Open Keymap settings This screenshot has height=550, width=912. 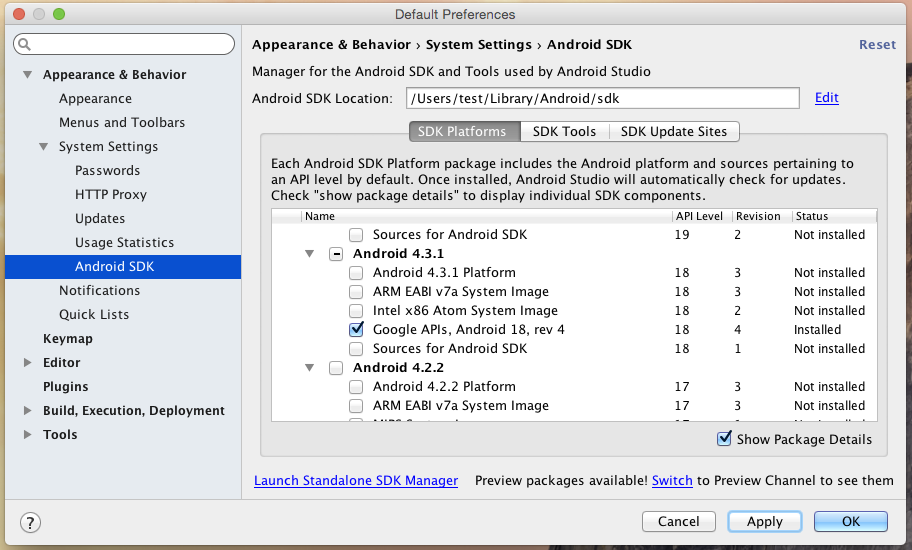pyautogui.click(x=68, y=339)
